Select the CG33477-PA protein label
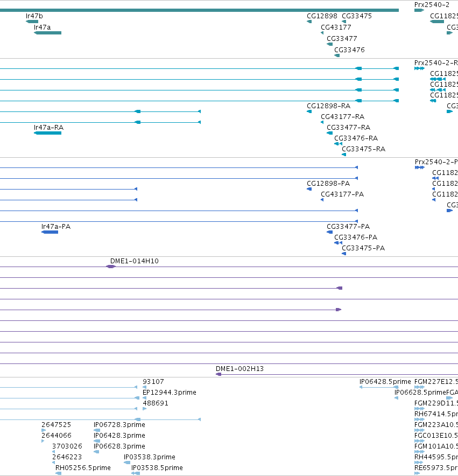The height and width of the screenshot is (476, 458). pyautogui.click(x=348, y=227)
